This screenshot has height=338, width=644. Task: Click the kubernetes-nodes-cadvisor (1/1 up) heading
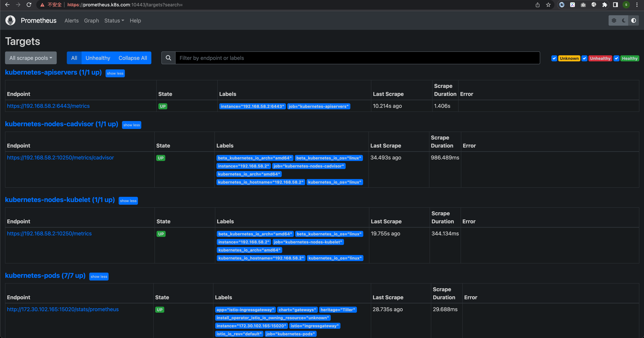pyautogui.click(x=62, y=124)
